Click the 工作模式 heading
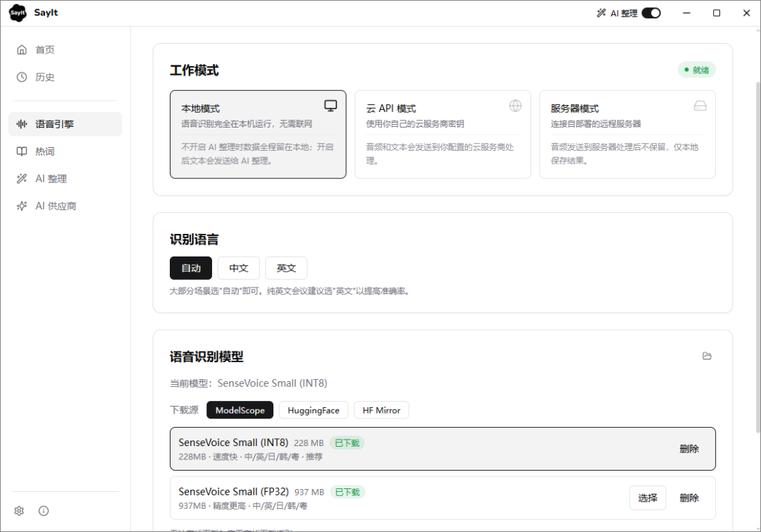 click(x=194, y=70)
